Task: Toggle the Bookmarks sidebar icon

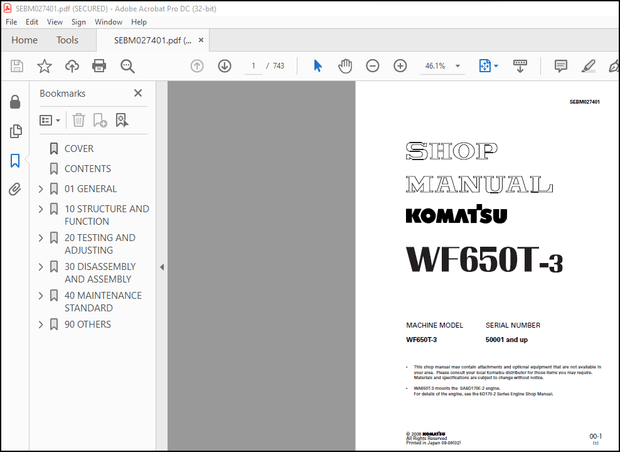Action: coord(15,161)
